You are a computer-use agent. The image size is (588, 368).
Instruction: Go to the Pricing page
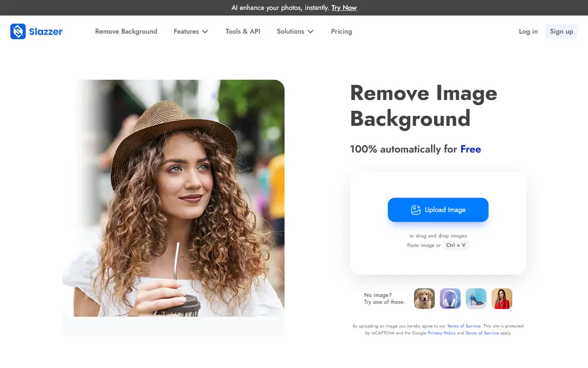tap(341, 32)
